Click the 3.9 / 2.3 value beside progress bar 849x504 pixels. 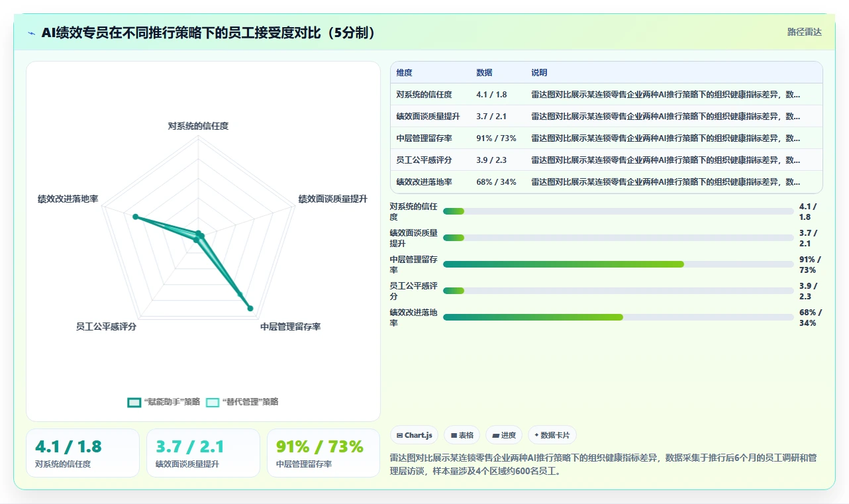[x=809, y=291]
